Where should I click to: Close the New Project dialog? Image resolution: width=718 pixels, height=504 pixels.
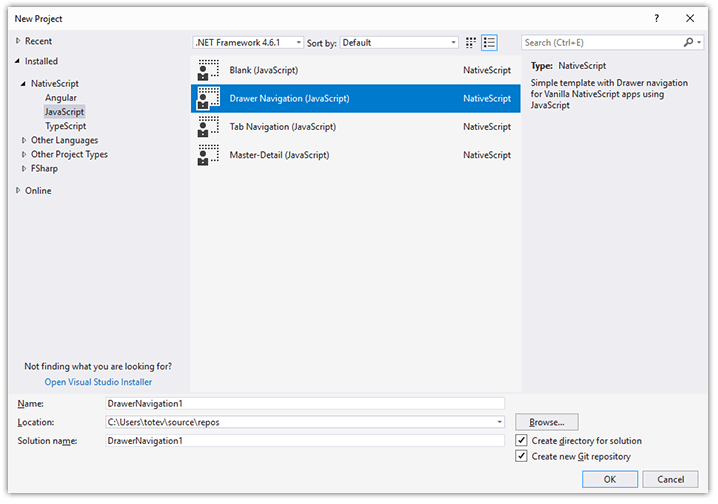tap(690, 18)
